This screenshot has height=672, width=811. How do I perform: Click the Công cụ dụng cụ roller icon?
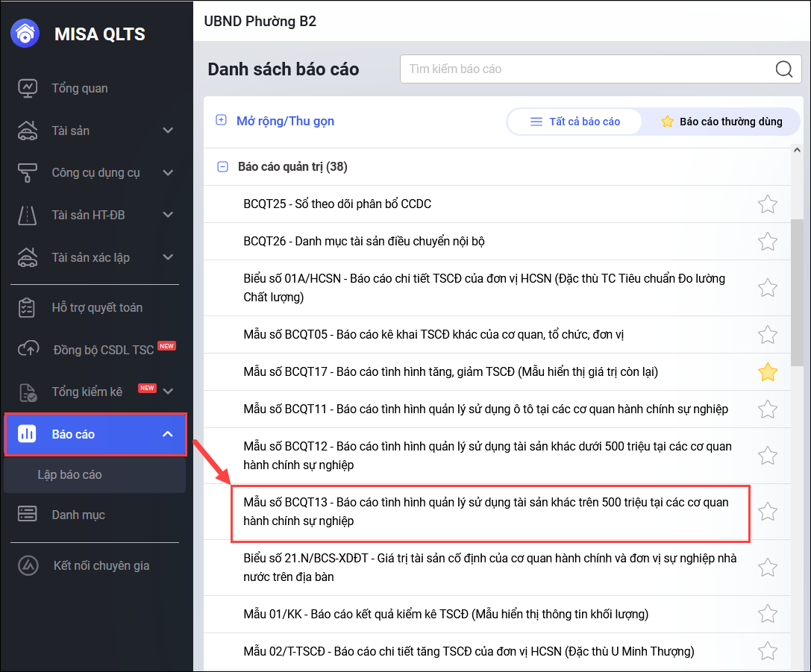pyautogui.click(x=28, y=172)
